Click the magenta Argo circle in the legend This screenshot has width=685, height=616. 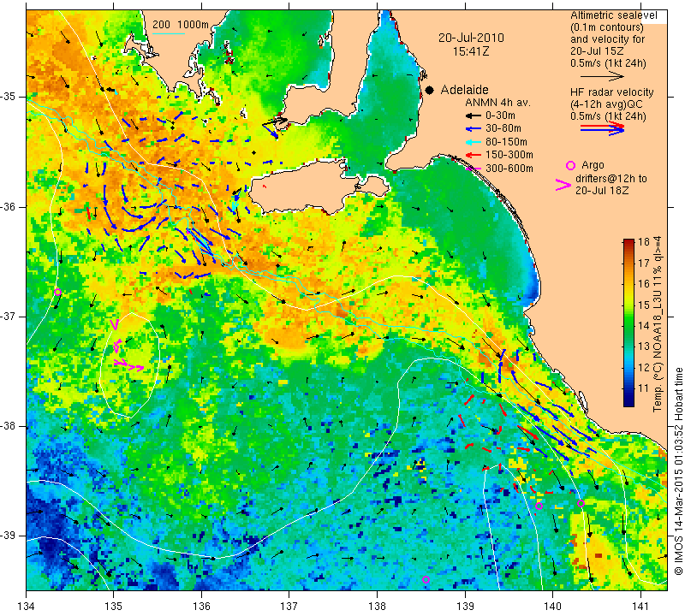(x=570, y=165)
